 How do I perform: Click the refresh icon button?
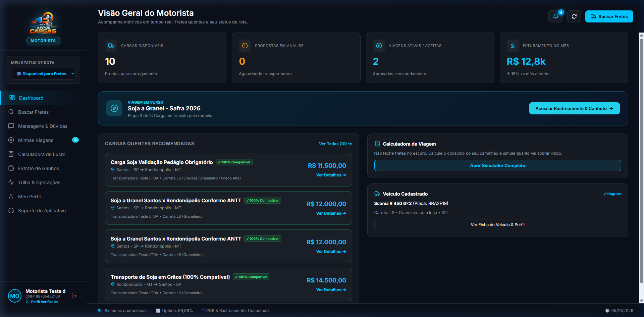pyautogui.click(x=574, y=16)
